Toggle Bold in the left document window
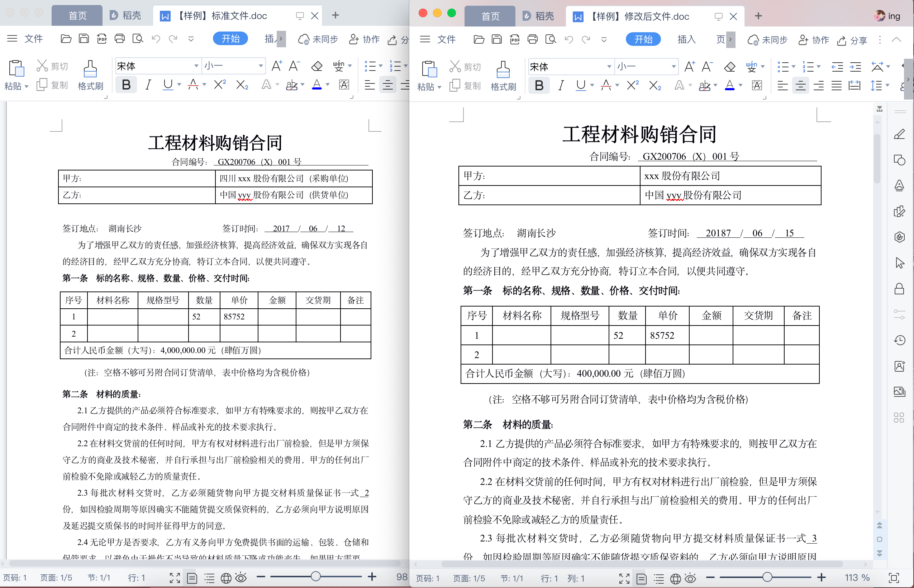Image resolution: width=914 pixels, height=588 pixels. (x=126, y=85)
